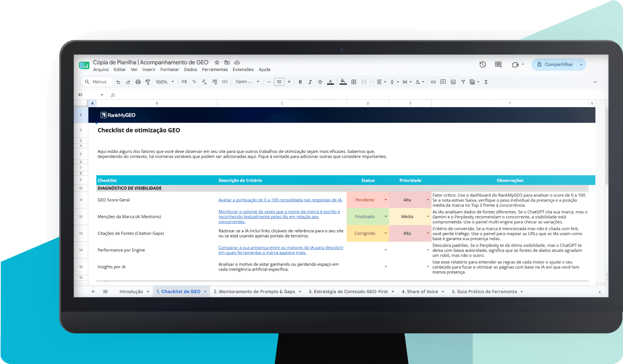Image resolution: width=623 pixels, height=364 pixels.
Task: Open the Pendente status dropdown
Action: click(x=386, y=200)
